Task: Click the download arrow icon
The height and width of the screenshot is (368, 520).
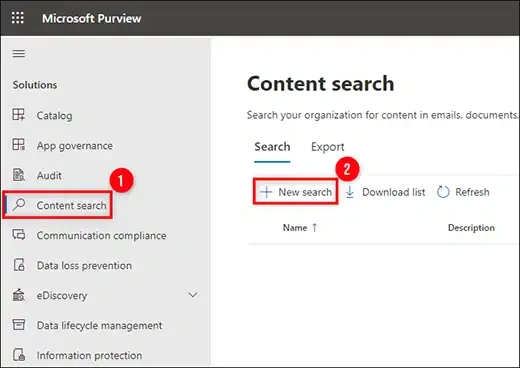Action: click(350, 192)
